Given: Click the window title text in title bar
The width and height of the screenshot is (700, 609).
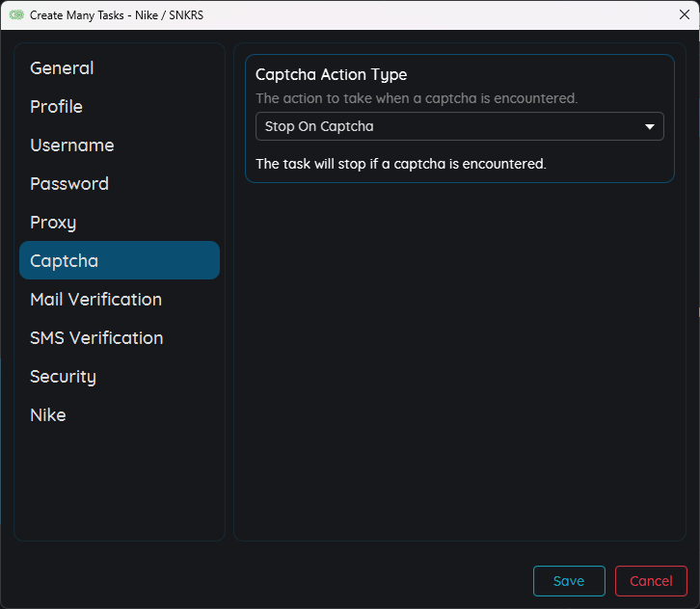Looking at the screenshot, I should point(117,15).
